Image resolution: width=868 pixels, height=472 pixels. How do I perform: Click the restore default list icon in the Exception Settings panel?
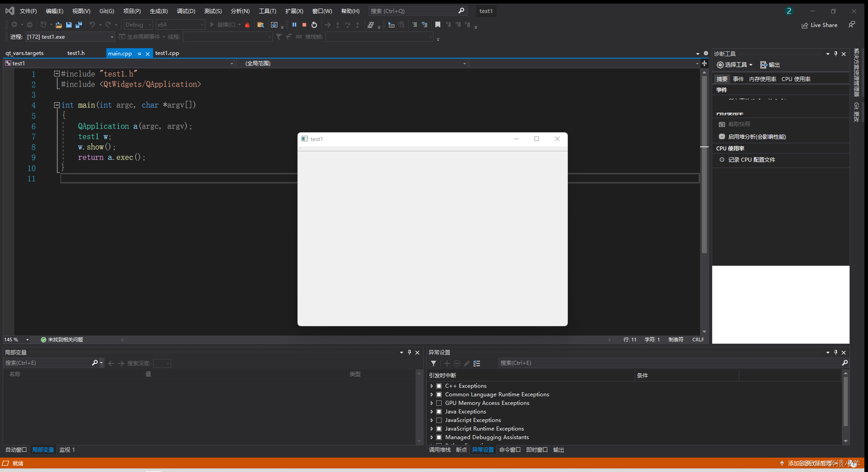point(477,363)
